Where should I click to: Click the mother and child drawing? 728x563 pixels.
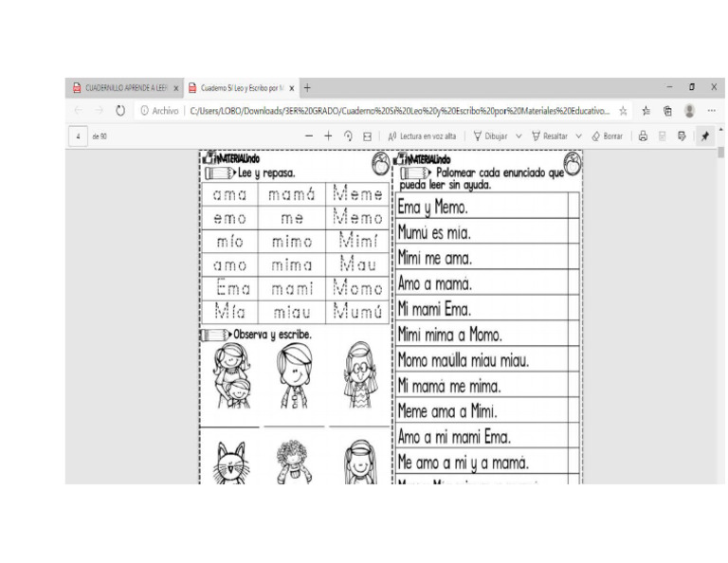pyautogui.click(x=231, y=375)
